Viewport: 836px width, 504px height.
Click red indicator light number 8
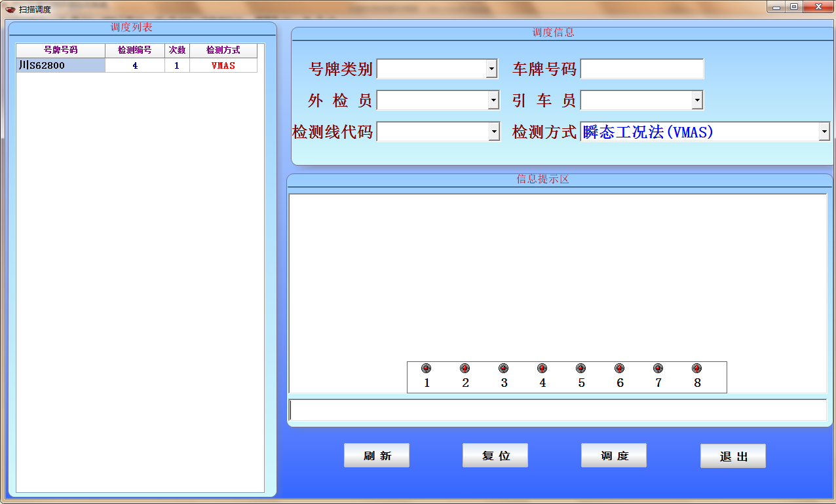pyautogui.click(x=697, y=369)
